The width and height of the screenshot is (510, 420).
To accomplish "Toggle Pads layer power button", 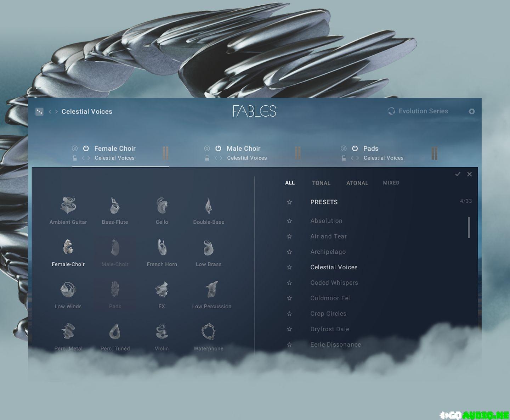I will (355, 149).
